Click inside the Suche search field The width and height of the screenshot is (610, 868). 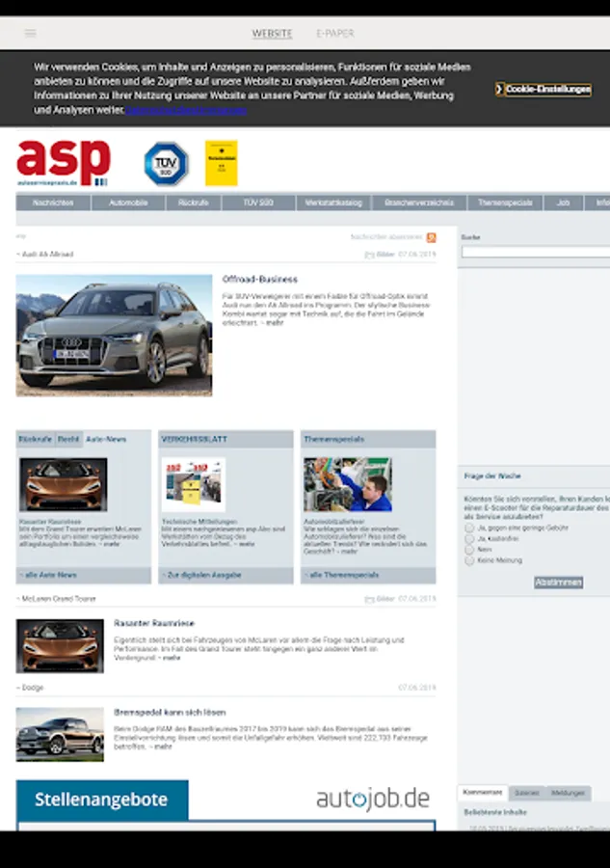(536, 252)
